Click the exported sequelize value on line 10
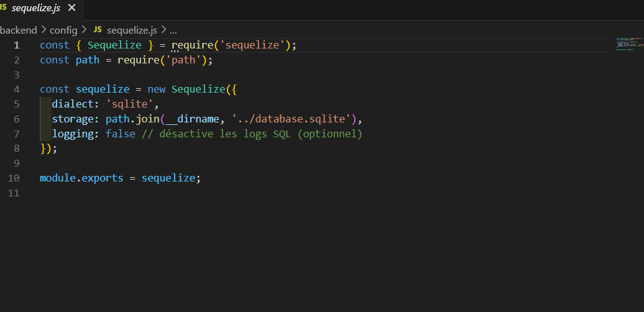This screenshot has width=644, height=312. pyautogui.click(x=168, y=178)
